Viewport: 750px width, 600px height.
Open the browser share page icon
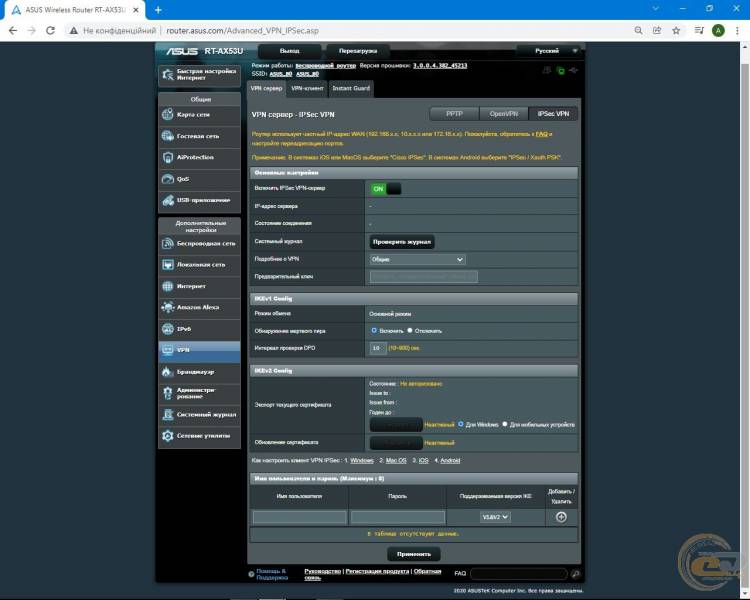[657, 31]
